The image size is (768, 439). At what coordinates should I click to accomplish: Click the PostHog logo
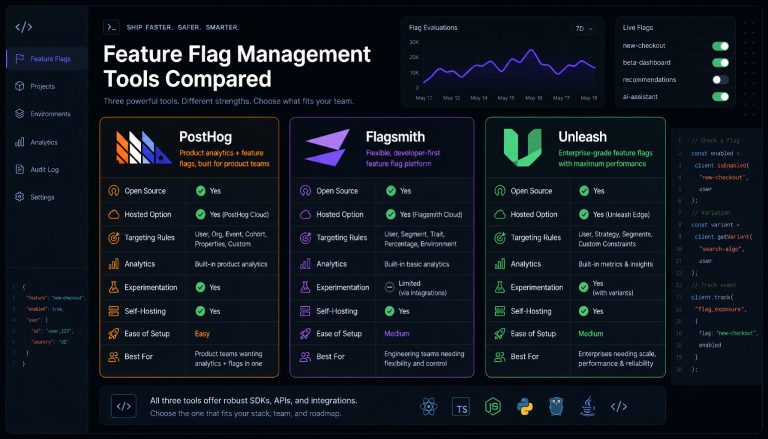pos(143,147)
